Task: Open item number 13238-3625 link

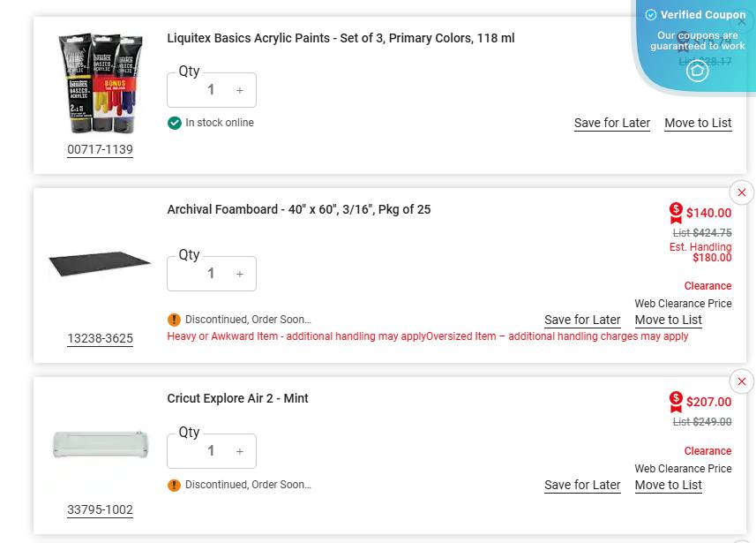Action: (x=100, y=338)
